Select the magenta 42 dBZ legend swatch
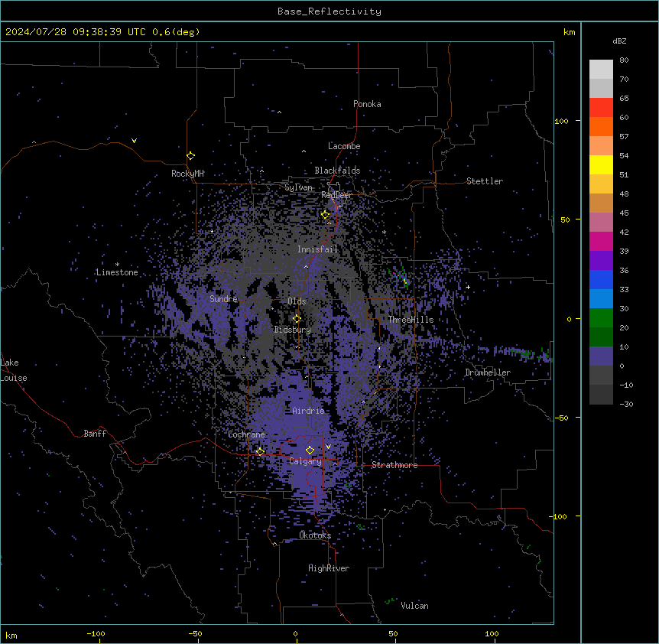This screenshot has width=659, height=644. pyautogui.click(x=601, y=241)
